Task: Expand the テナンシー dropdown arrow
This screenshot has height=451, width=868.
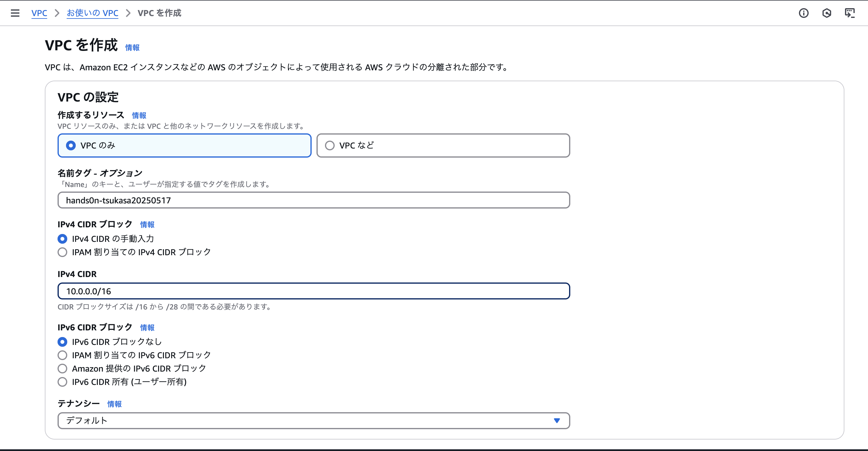Action: [x=557, y=421]
